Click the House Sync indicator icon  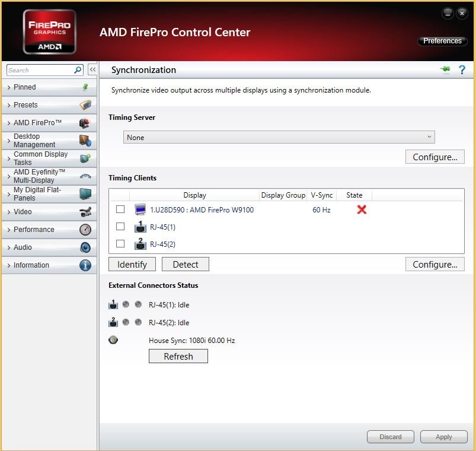pyautogui.click(x=113, y=340)
